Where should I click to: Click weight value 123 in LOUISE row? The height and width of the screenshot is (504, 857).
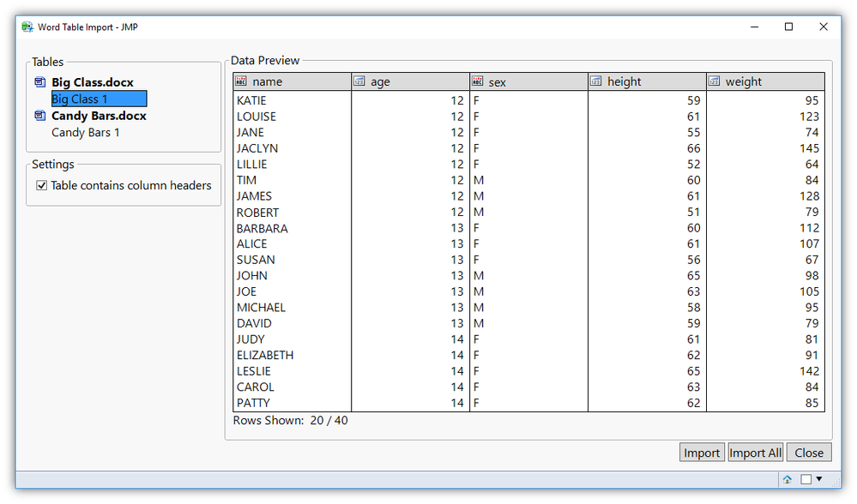pos(809,117)
